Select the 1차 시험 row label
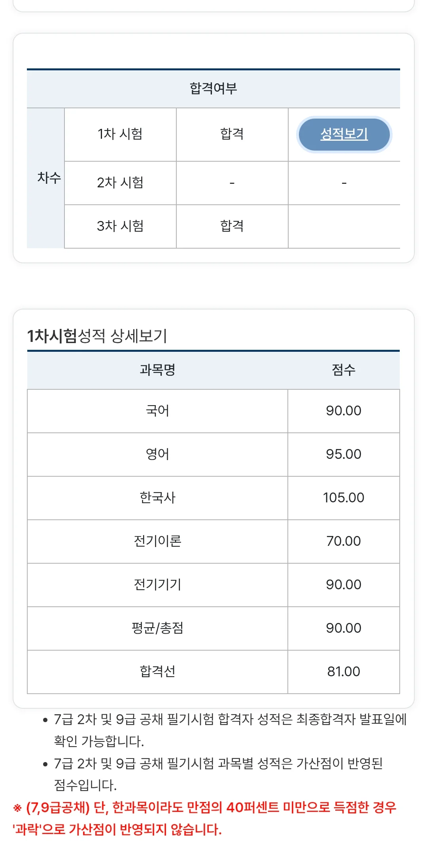 coord(120,134)
